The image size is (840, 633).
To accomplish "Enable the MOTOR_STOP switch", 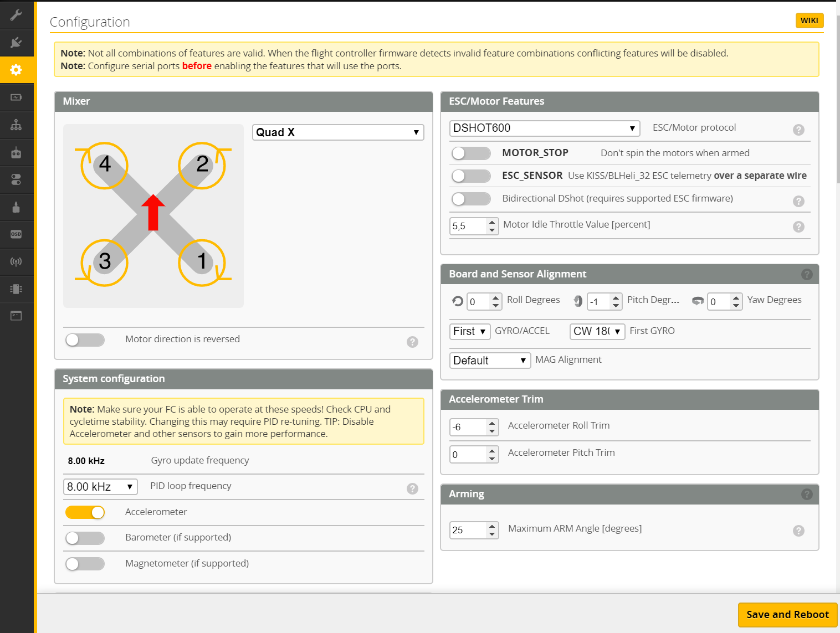I will [x=470, y=153].
